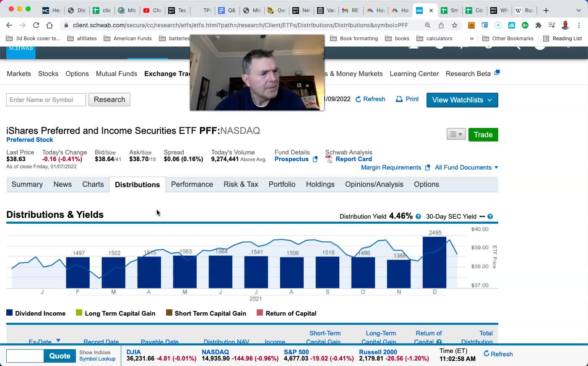Viewport: 588px width, 366px height.
Task: Open the Markets menu item
Action: coord(19,73)
